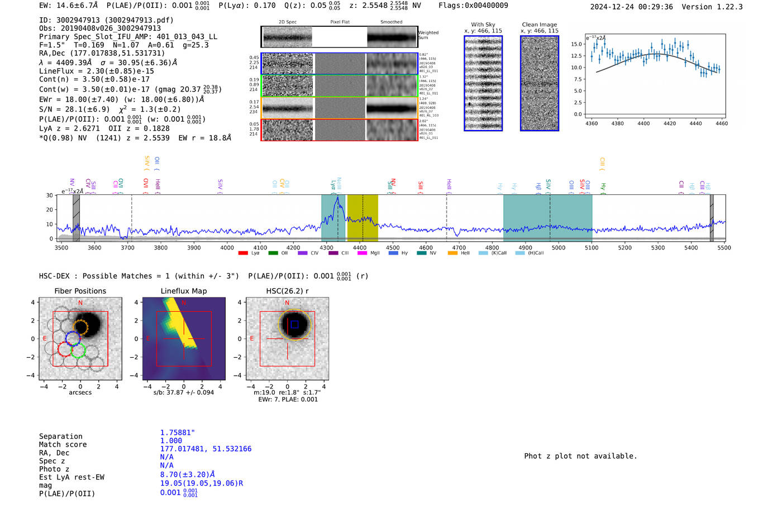Select the green-bordered fiber spectrum row

tap(340, 85)
